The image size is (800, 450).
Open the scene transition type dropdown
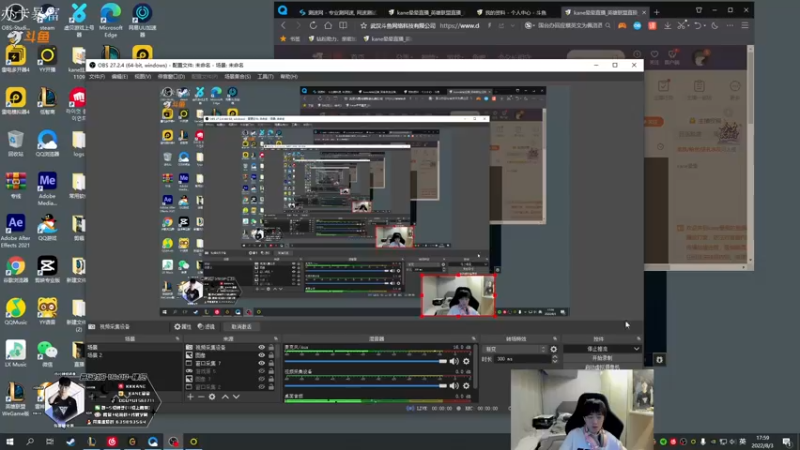click(514, 349)
